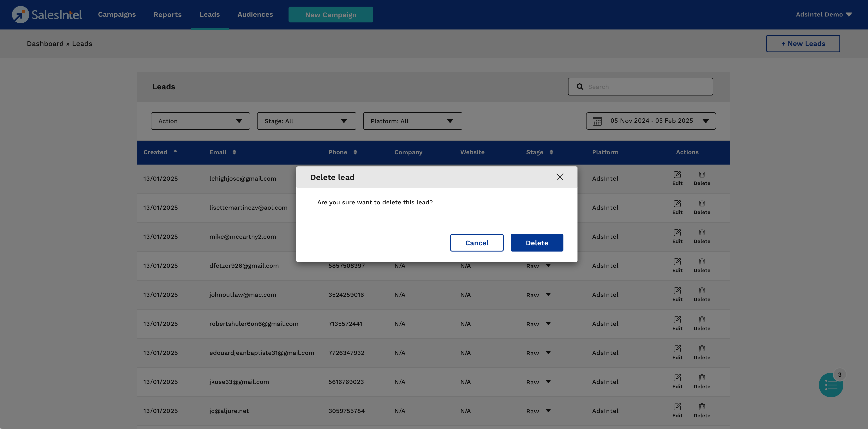Open the Action dropdown

click(x=200, y=121)
